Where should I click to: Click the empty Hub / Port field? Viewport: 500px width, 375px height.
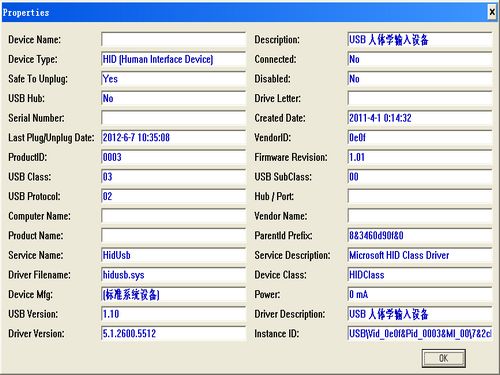click(420, 197)
